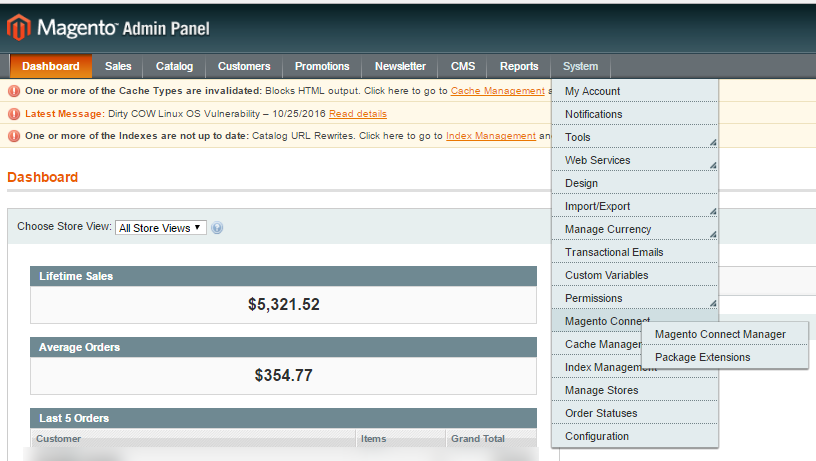Open Package Extensions submenu item
Screen dimensions: 816x461
coord(725,357)
